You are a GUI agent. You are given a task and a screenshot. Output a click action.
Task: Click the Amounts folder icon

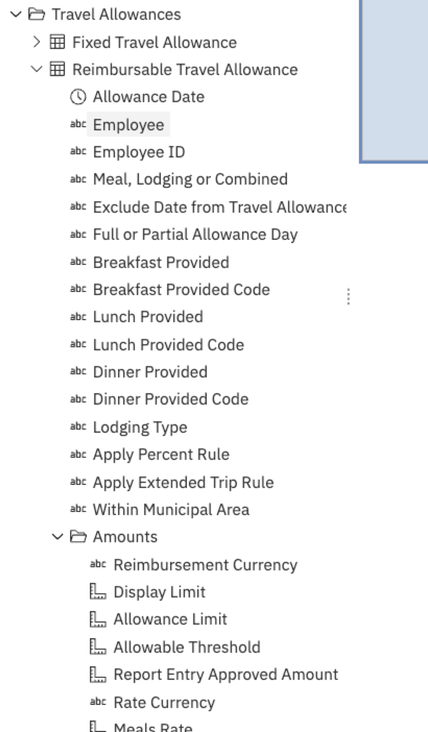(x=78, y=536)
